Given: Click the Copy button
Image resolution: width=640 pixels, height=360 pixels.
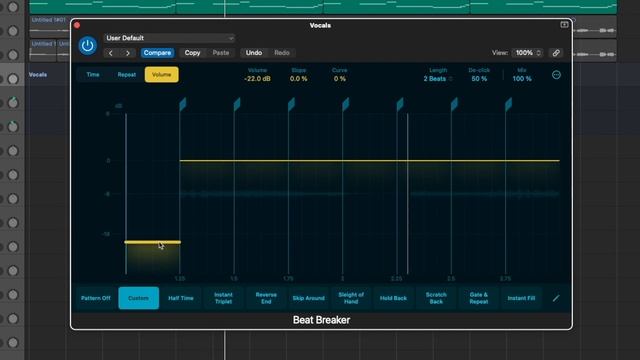Looking at the screenshot, I should (192, 53).
